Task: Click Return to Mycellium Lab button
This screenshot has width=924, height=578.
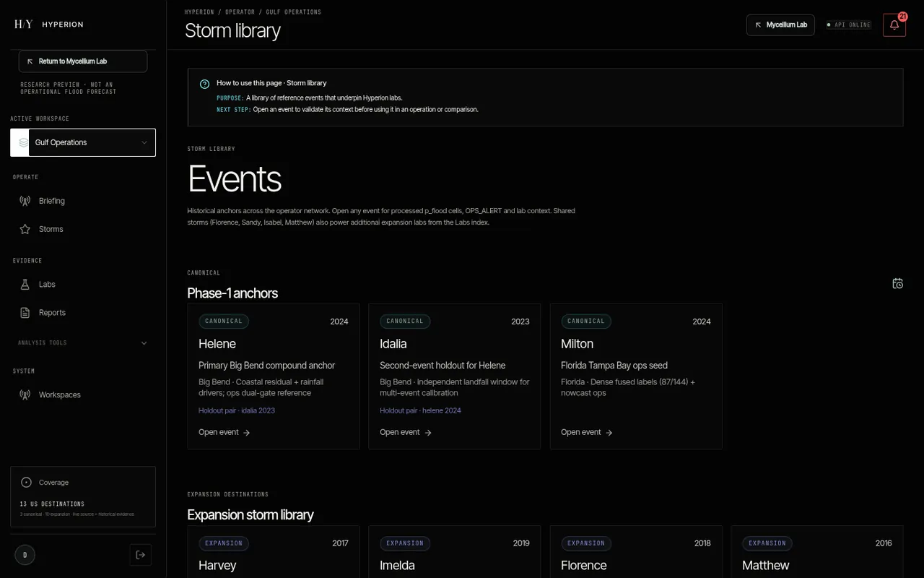Action: (x=83, y=61)
